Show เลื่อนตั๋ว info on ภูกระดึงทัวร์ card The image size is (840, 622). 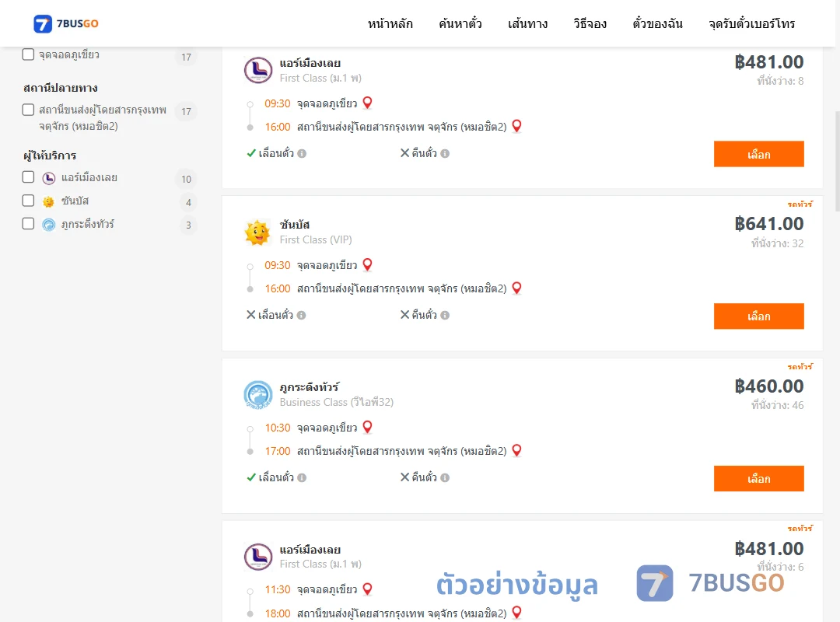click(302, 478)
